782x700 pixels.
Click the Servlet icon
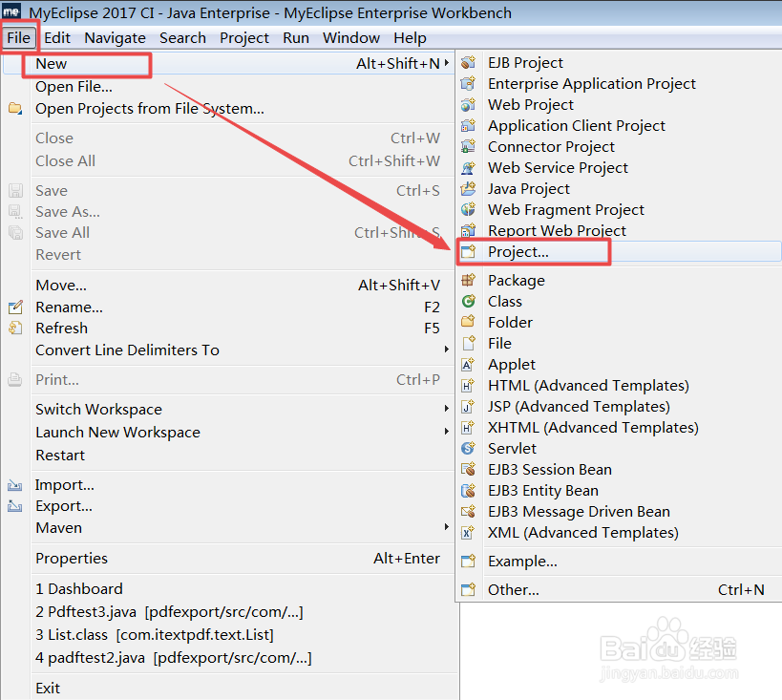[x=468, y=449]
